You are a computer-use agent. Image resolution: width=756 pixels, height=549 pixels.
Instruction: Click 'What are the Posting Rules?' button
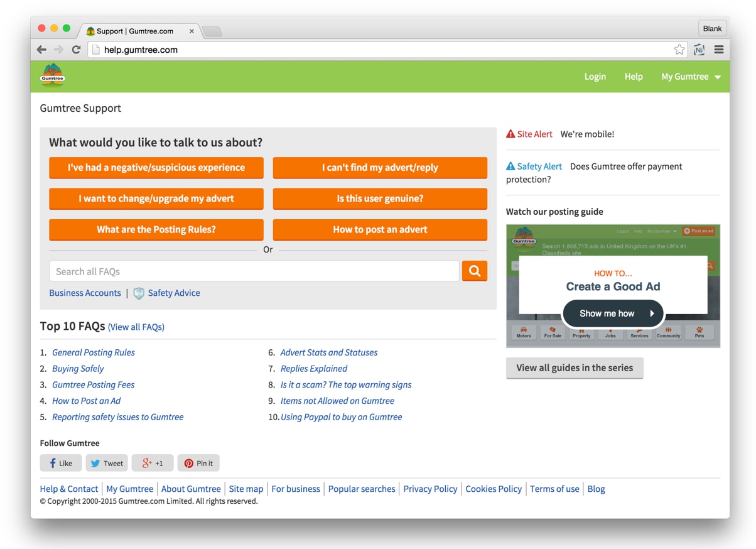click(156, 230)
